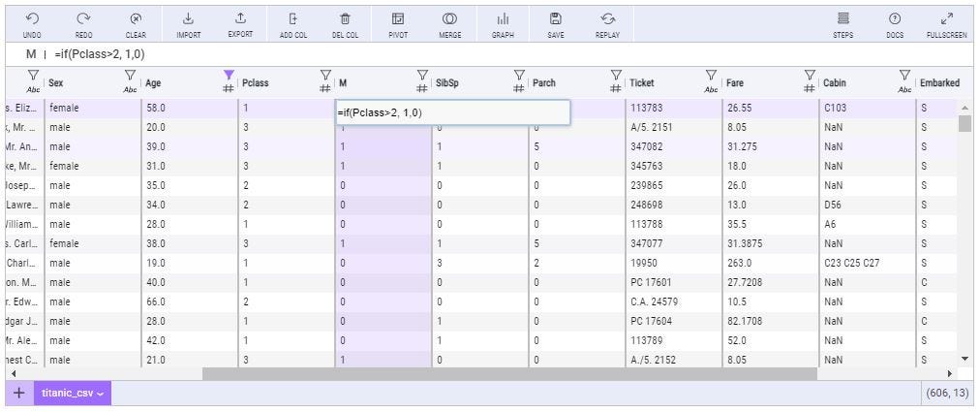The width and height of the screenshot is (980, 412).
Task: Add a new sheet with plus button
Action: pyautogui.click(x=19, y=394)
